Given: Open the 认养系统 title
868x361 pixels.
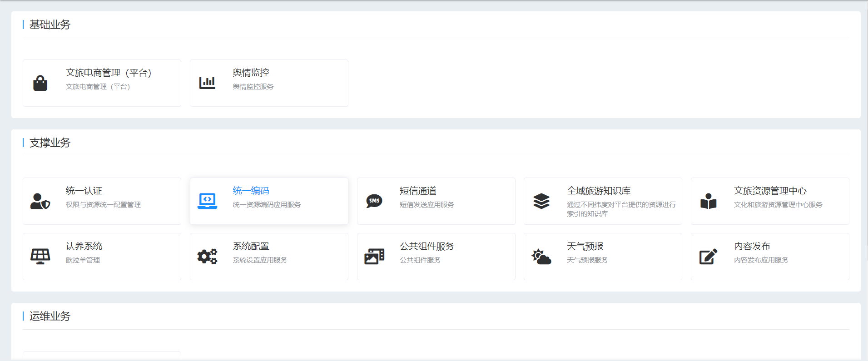Looking at the screenshot, I should tap(84, 246).
